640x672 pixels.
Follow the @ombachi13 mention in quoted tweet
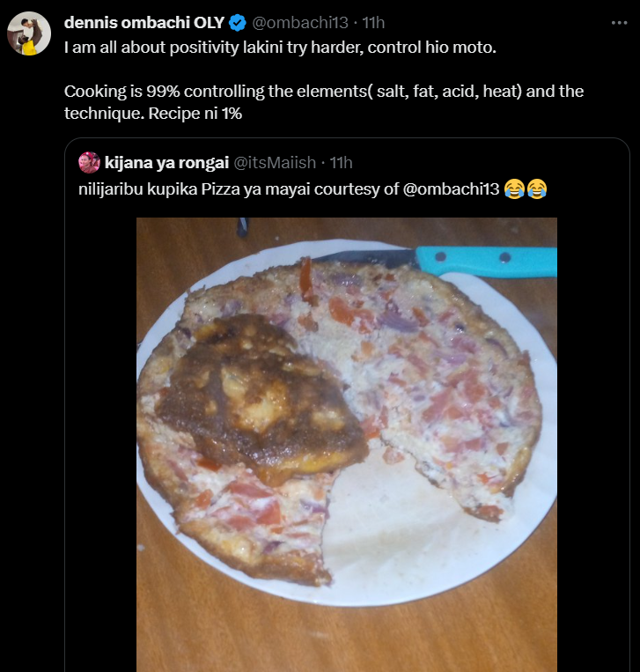(452, 187)
